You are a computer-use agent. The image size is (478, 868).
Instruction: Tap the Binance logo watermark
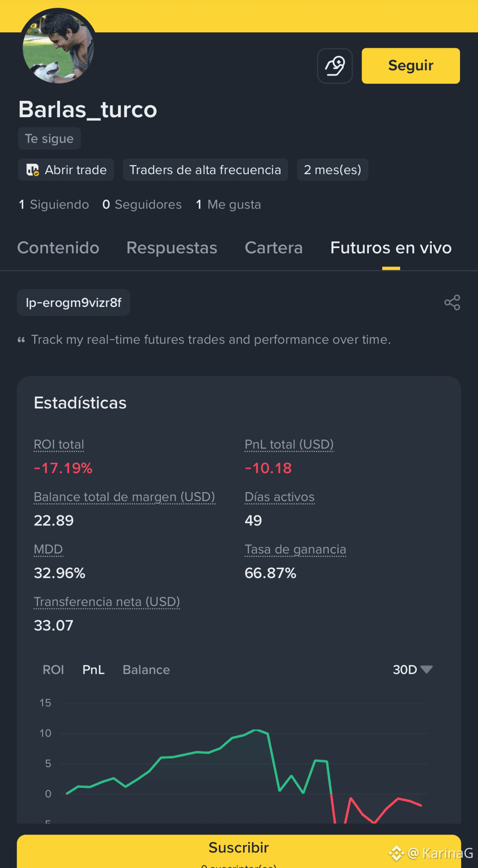click(396, 853)
